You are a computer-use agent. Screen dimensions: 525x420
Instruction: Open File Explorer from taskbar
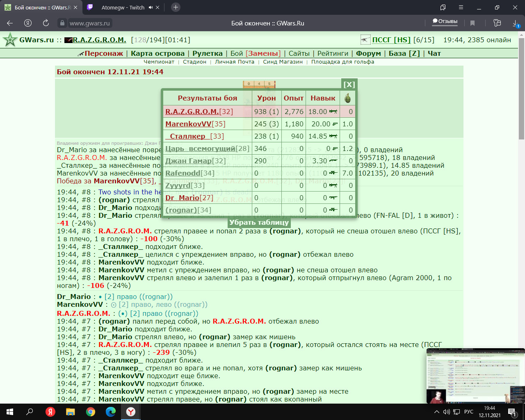click(71, 412)
